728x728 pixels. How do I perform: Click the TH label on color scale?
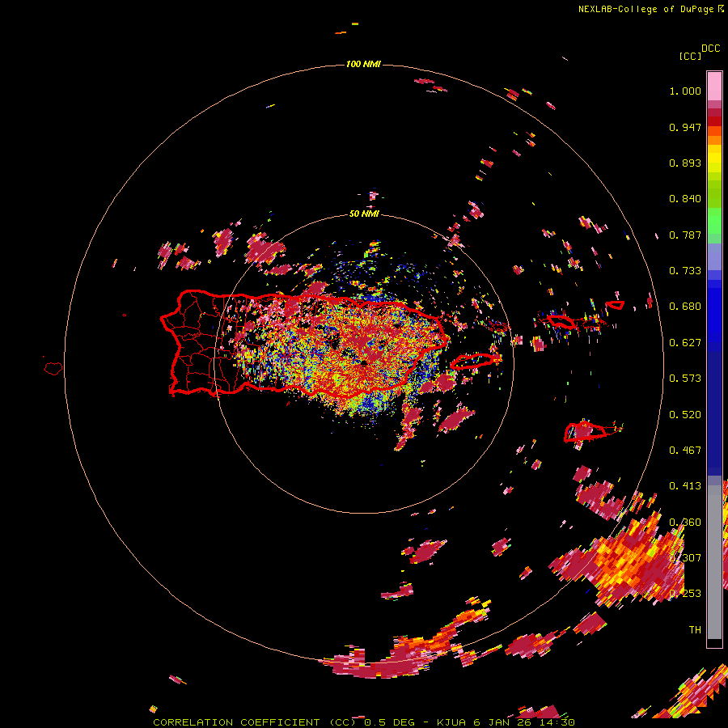click(695, 630)
